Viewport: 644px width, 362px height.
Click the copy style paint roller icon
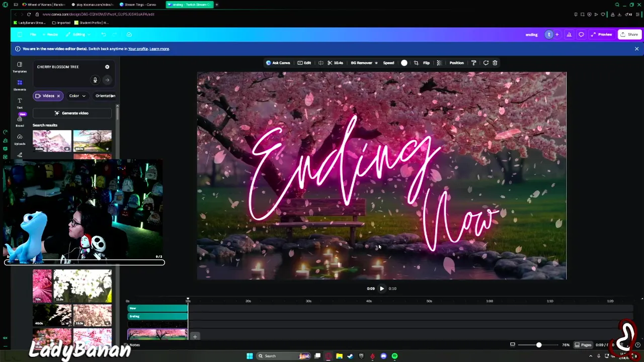[473, 63]
